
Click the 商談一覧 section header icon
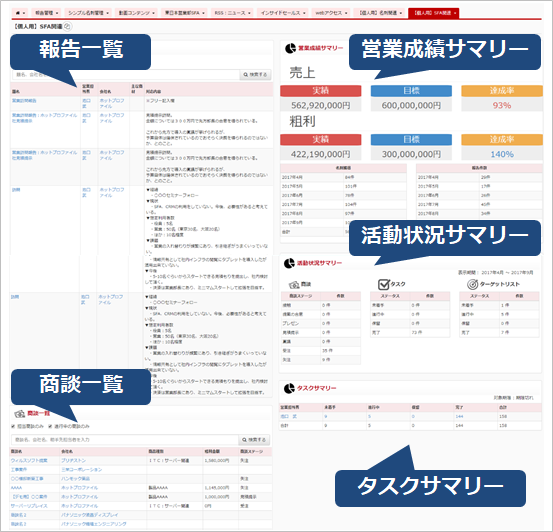[x=20, y=413]
